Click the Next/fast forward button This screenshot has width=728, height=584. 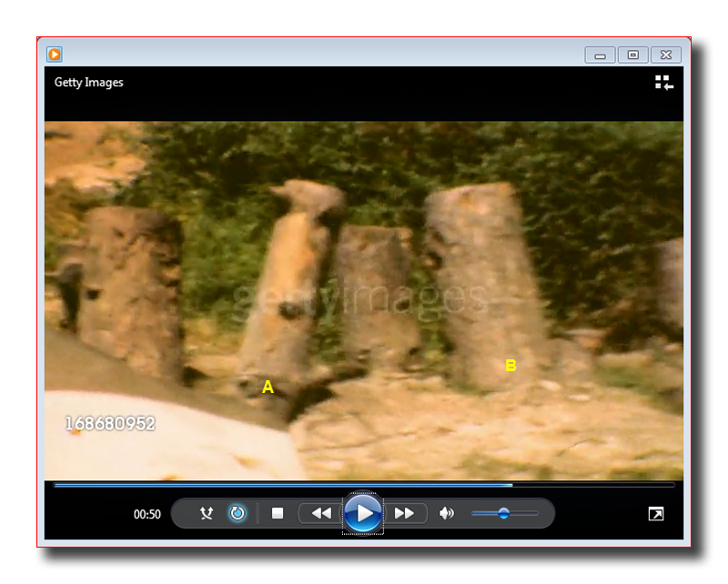tap(404, 514)
